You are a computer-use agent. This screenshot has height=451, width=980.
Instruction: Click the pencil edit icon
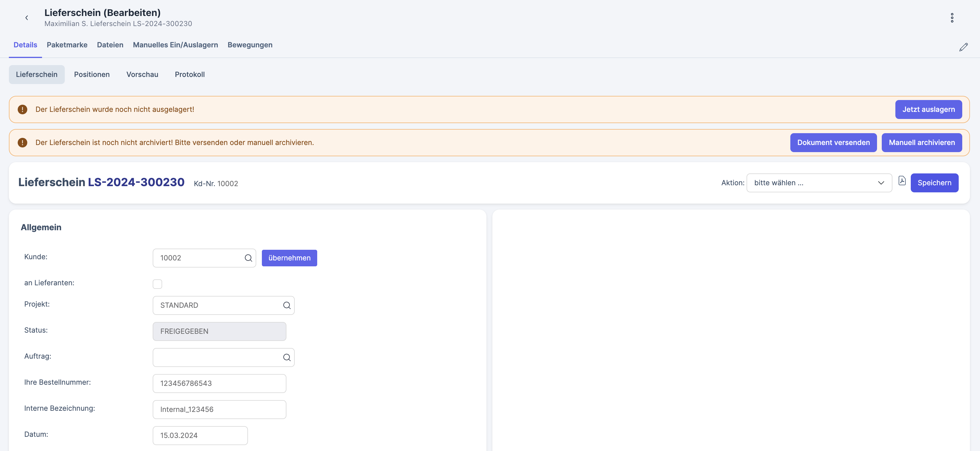[963, 47]
